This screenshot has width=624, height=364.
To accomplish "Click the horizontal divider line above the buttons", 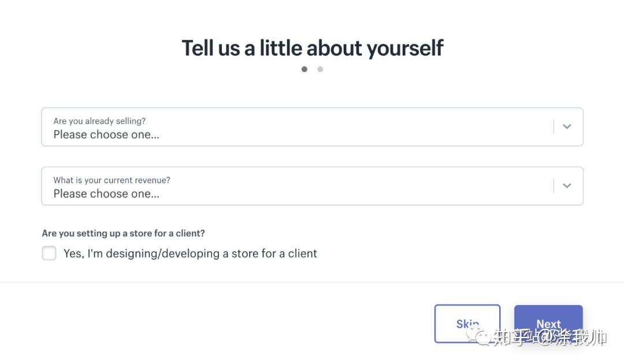I will 312,282.
